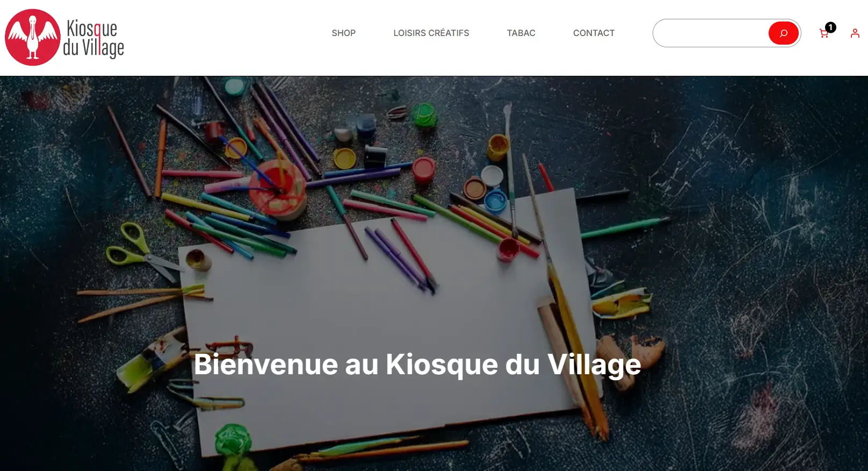The height and width of the screenshot is (471, 868).
Task: Click the green scissors in the hero image
Action: (x=142, y=252)
